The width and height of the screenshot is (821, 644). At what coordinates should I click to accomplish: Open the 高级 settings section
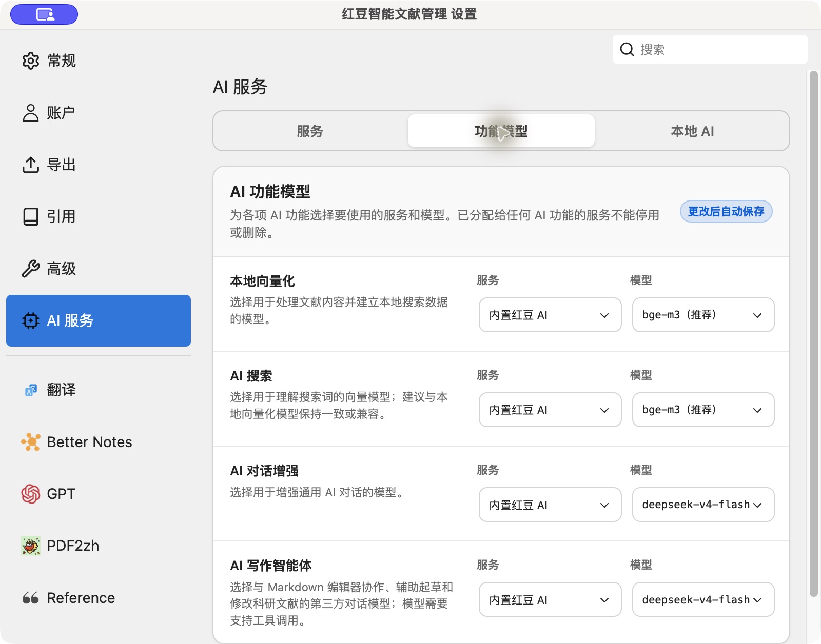pyautogui.click(x=99, y=269)
